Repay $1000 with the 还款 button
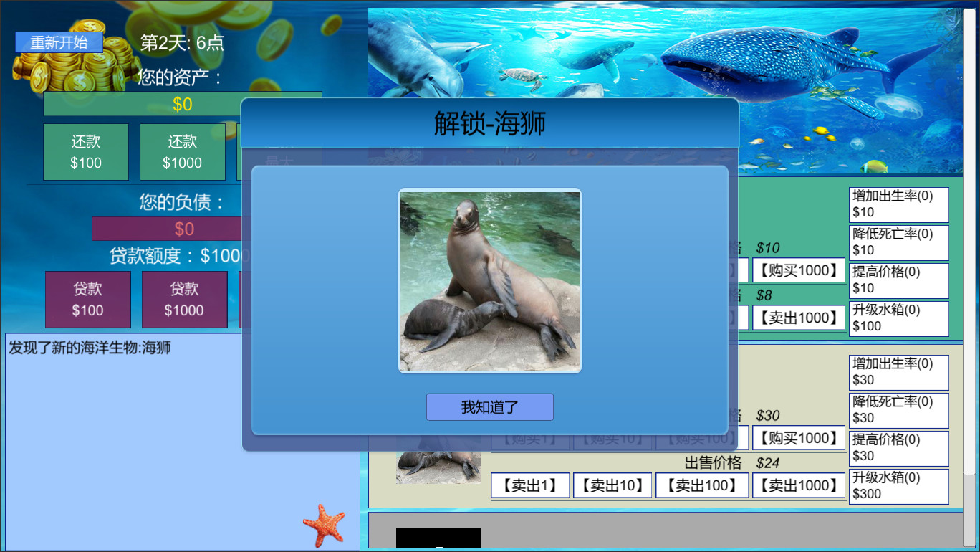 point(183,152)
